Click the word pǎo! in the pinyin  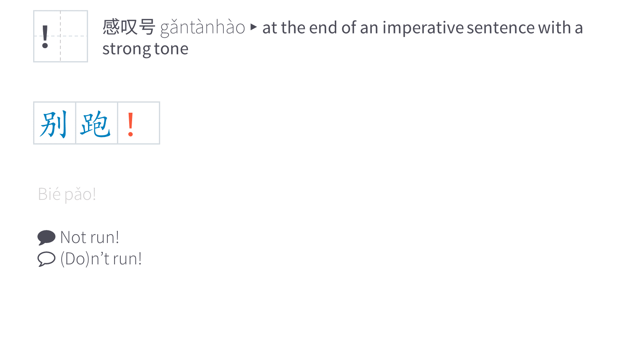80,195
